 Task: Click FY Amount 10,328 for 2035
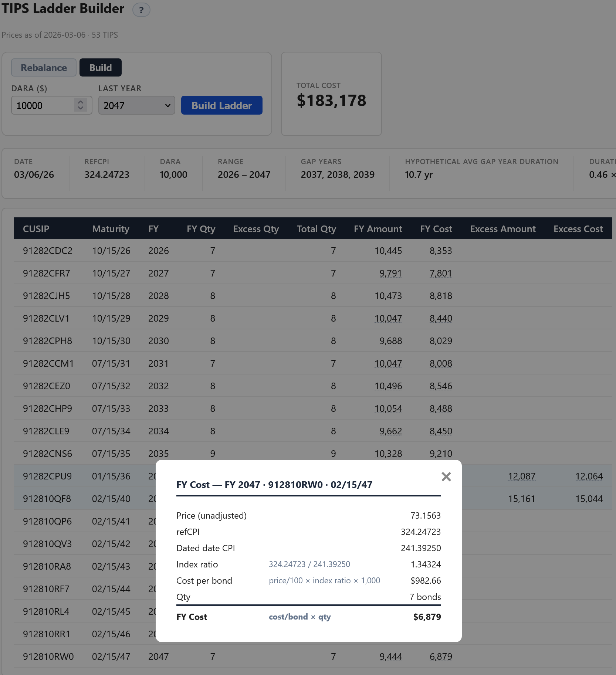click(x=388, y=454)
